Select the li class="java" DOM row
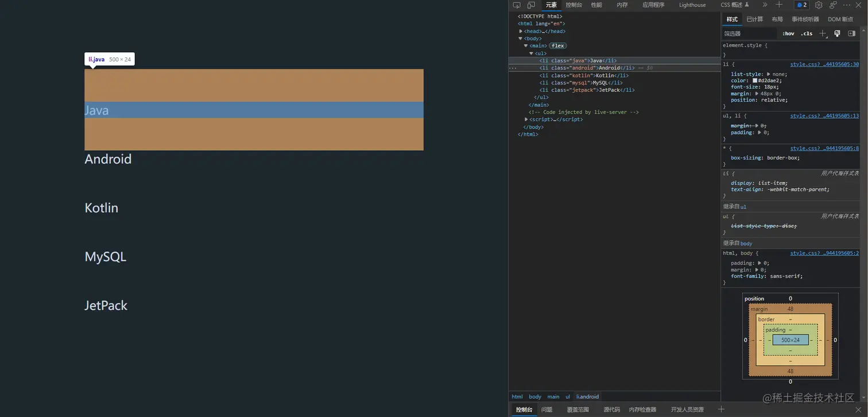This screenshot has height=417, width=868. (614, 60)
